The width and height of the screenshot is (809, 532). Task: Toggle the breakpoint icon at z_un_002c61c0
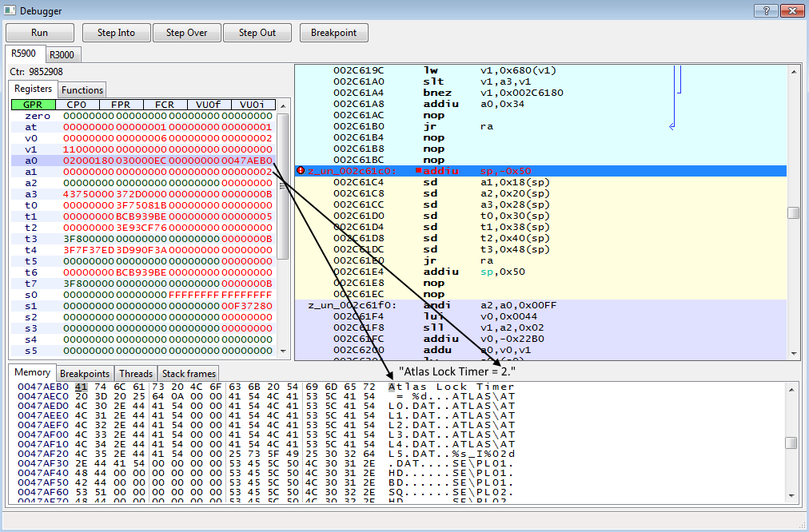(x=301, y=170)
